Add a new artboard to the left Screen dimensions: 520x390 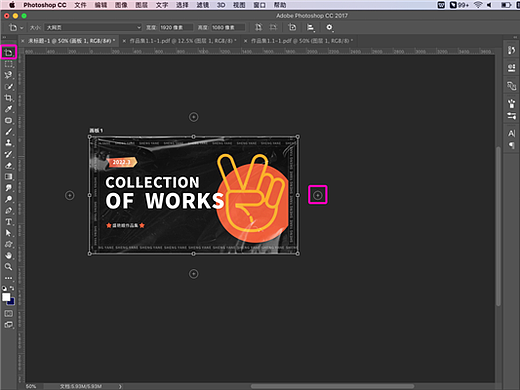point(69,195)
